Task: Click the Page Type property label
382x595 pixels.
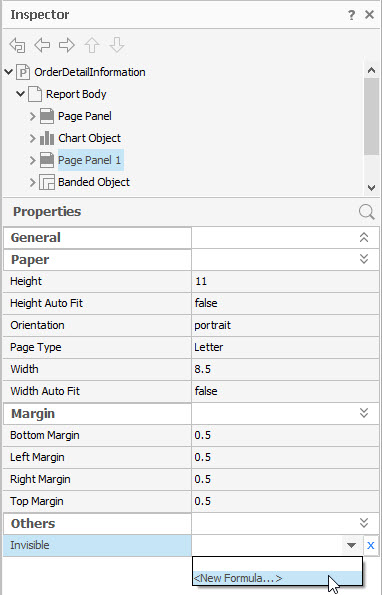Action: point(36,347)
